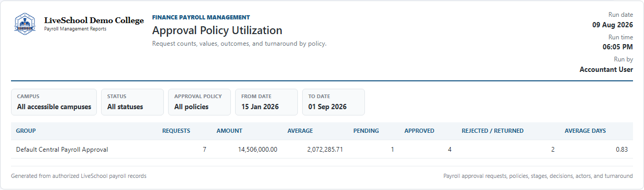Click the Amount column header
The width and height of the screenshot is (644, 190).
[229, 131]
